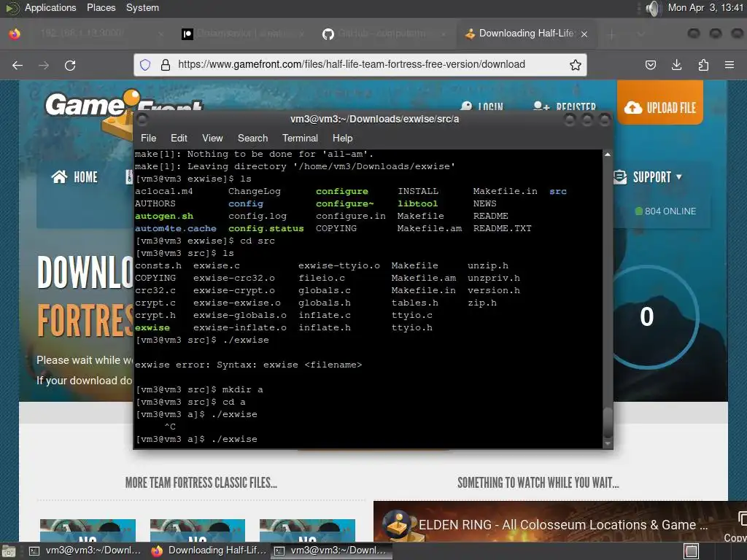The height and width of the screenshot is (560, 747).
Task: Click the date and time clock
Action: coord(705,7)
